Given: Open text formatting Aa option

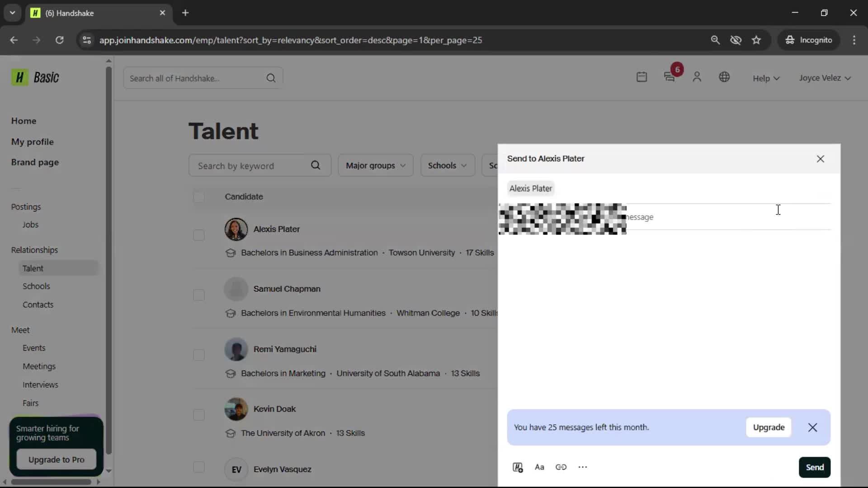Looking at the screenshot, I should tap(539, 467).
